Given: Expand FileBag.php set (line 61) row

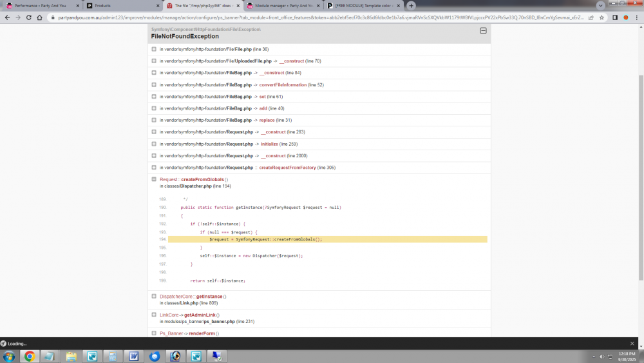Looking at the screenshot, I should pos(154,97).
